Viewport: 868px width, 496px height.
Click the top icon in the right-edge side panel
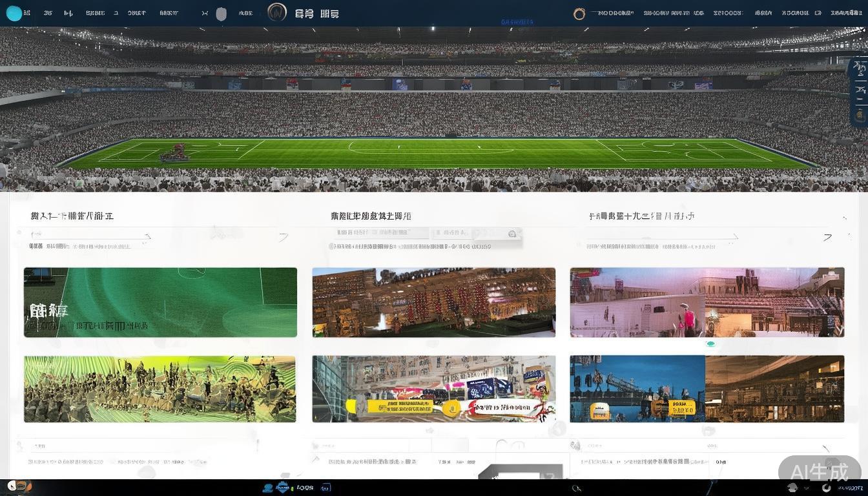pyautogui.click(x=860, y=68)
